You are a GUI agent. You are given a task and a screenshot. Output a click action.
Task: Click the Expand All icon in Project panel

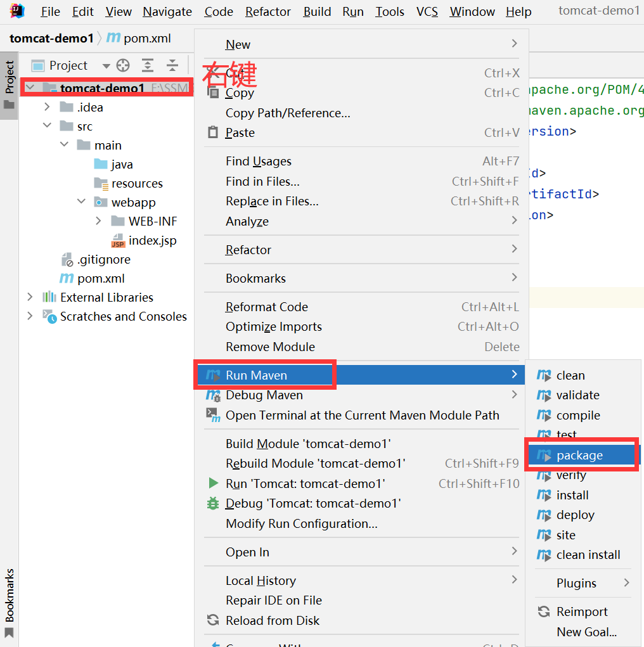pyautogui.click(x=148, y=65)
